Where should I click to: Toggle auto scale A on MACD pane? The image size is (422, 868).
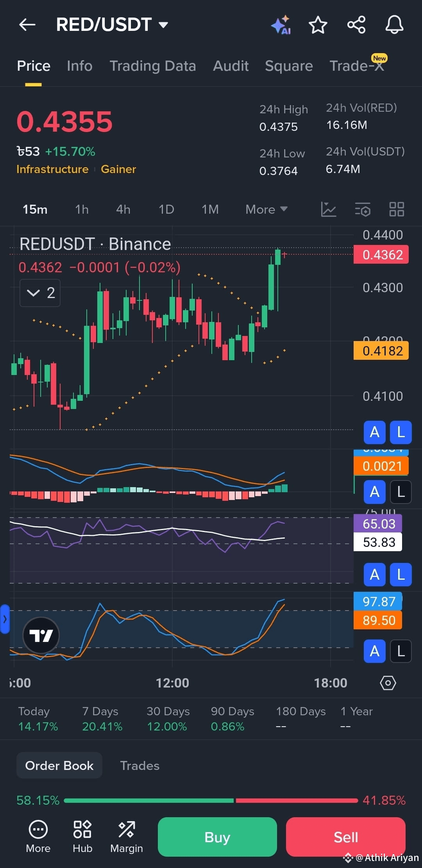tap(374, 492)
